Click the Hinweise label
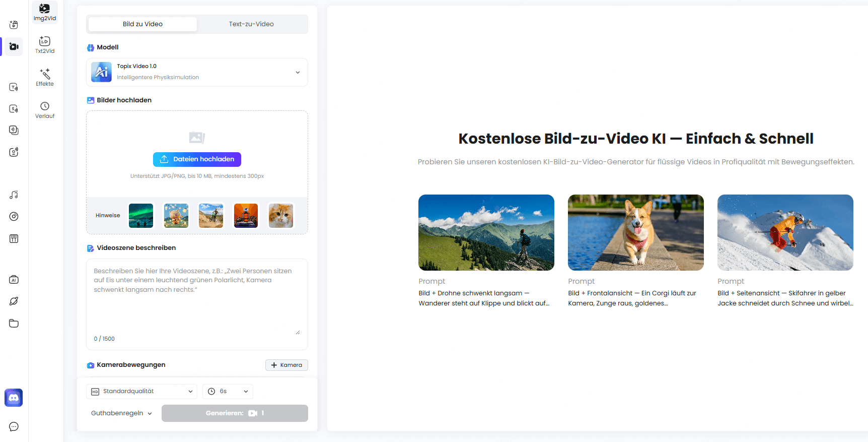 [108, 215]
